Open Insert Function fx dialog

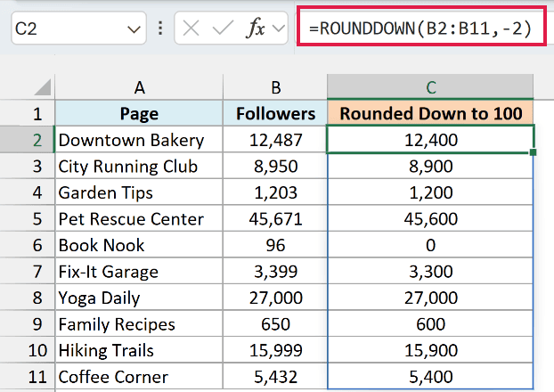[x=255, y=29]
